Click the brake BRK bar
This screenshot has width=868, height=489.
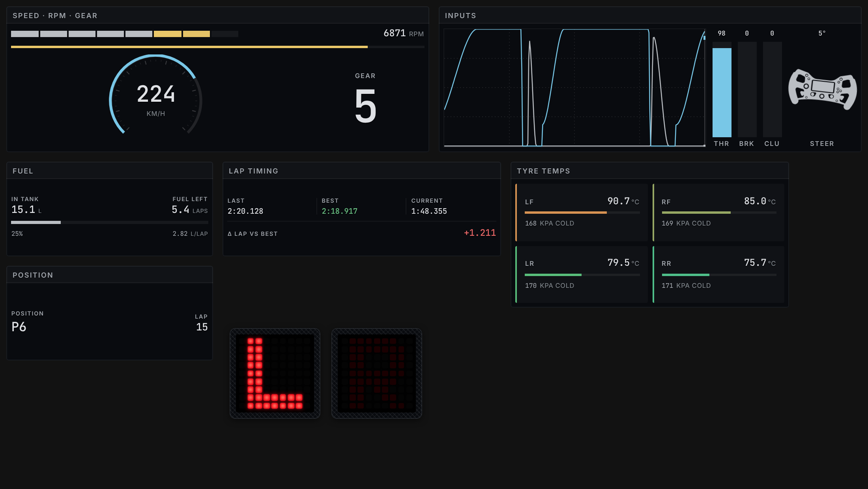coord(747,90)
